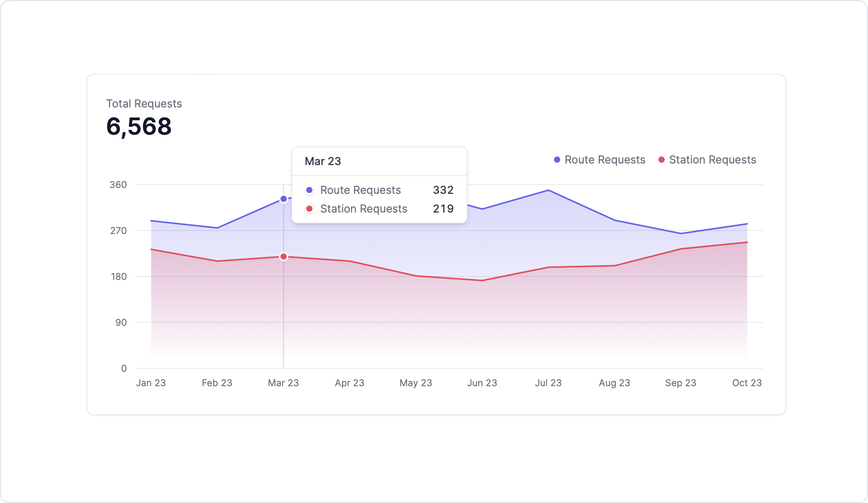Viewport: 868px width, 503px height.
Task: Click the highlighted Station Requests point on Mar 23
Action: tap(284, 257)
